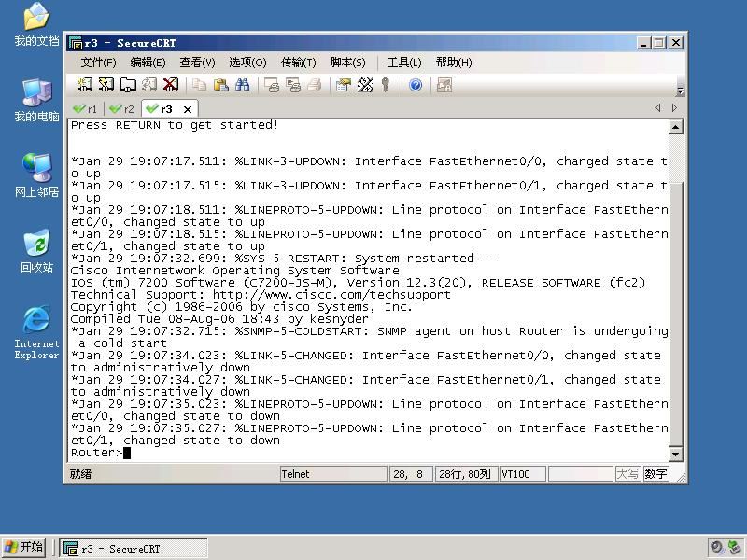This screenshot has width=747, height=560.
Task: Click the 28行, 80列 status entry
Action: [466, 474]
